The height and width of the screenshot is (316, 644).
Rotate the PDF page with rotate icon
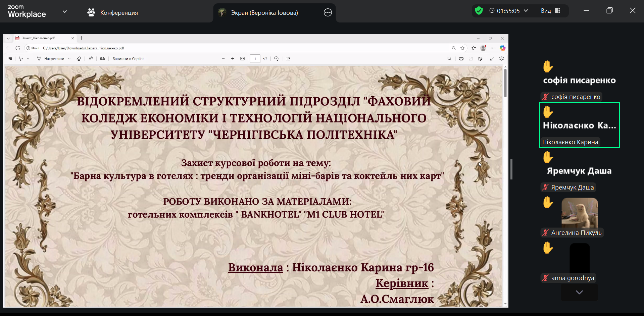point(276,59)
